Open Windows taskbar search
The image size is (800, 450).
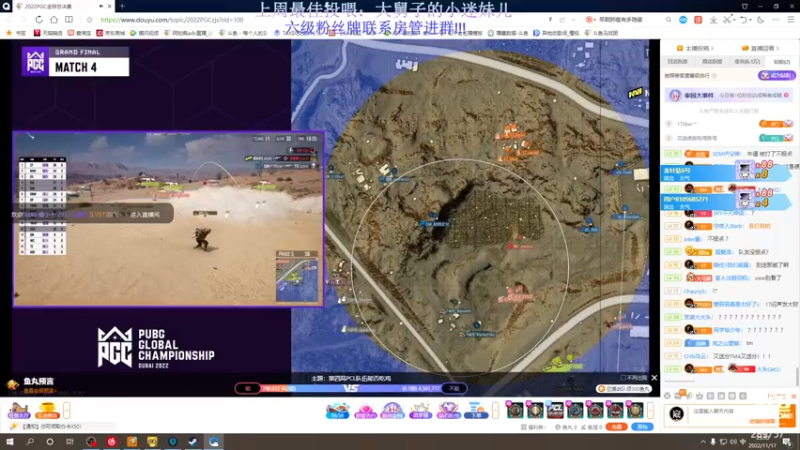point(30,441)
